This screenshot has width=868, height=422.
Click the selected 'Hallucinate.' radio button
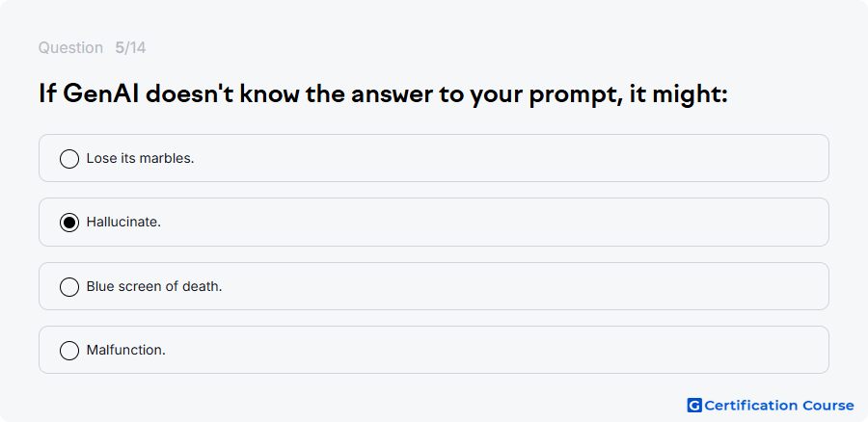coord(69,223)
